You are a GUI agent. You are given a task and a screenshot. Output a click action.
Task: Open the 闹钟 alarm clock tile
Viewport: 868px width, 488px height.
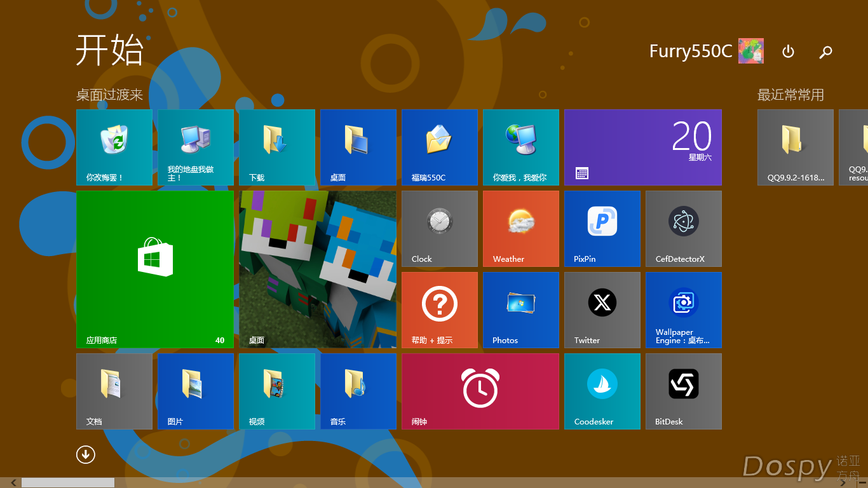click(x=480, y=391)
